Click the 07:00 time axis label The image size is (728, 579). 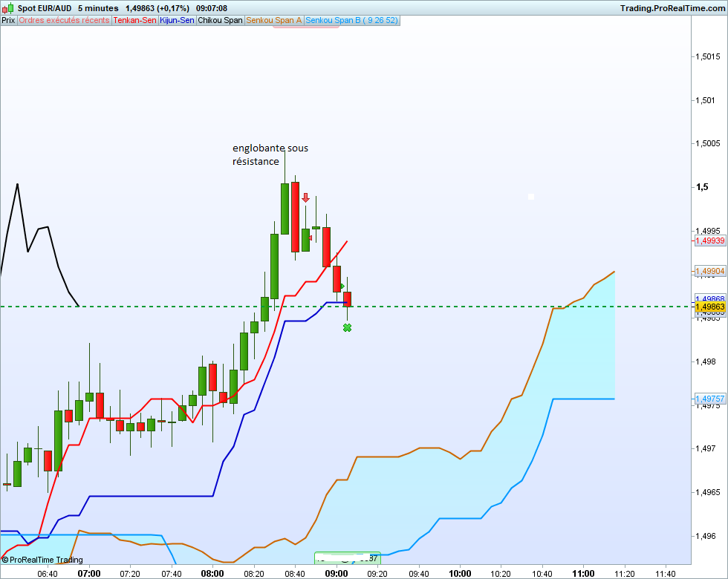(89, 573)
